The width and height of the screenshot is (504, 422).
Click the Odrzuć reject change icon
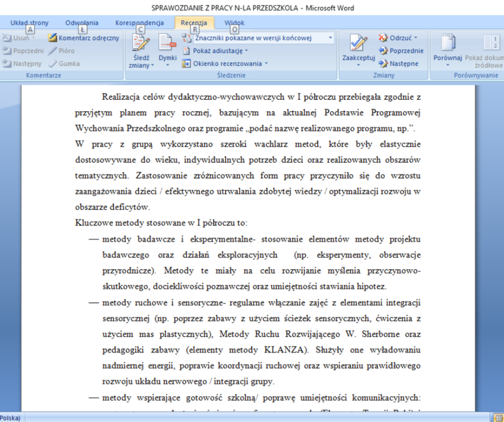[384, 38]
